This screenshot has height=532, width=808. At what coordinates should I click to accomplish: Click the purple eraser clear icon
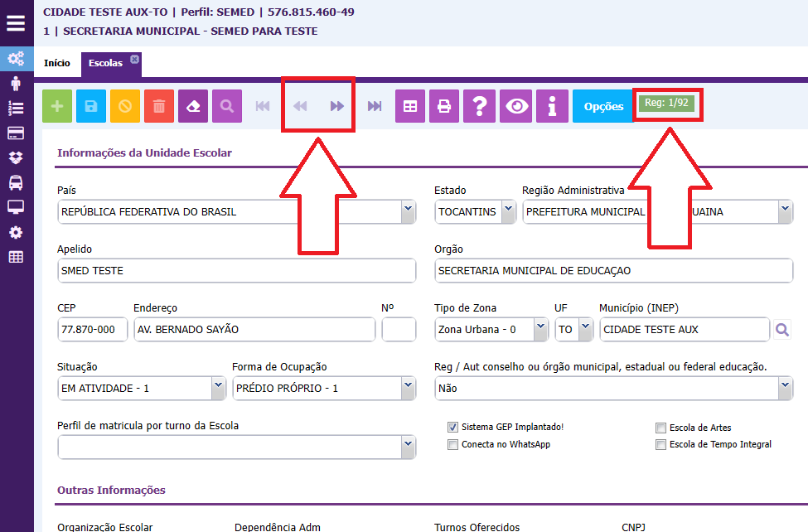click(x=193, y=106)
